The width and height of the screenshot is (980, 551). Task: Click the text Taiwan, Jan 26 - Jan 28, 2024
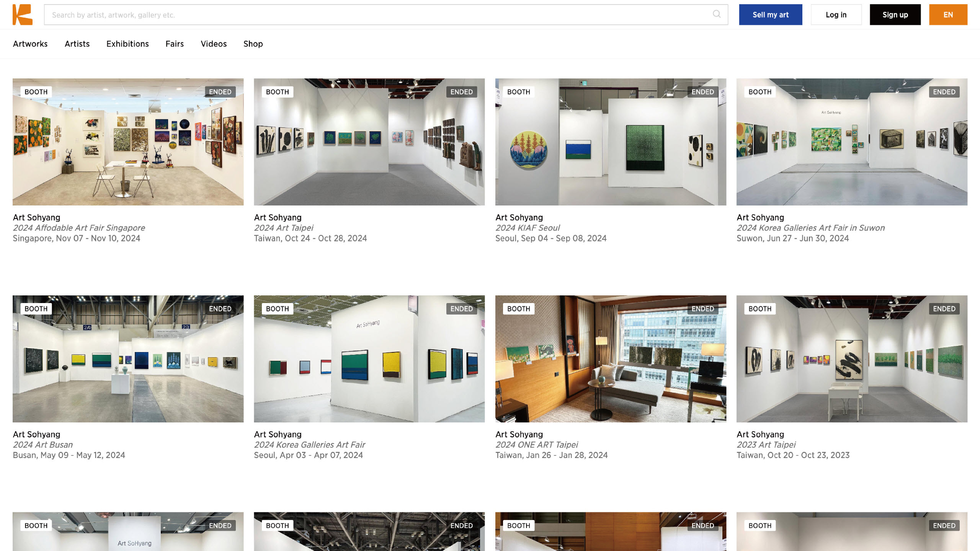[552, 455]
